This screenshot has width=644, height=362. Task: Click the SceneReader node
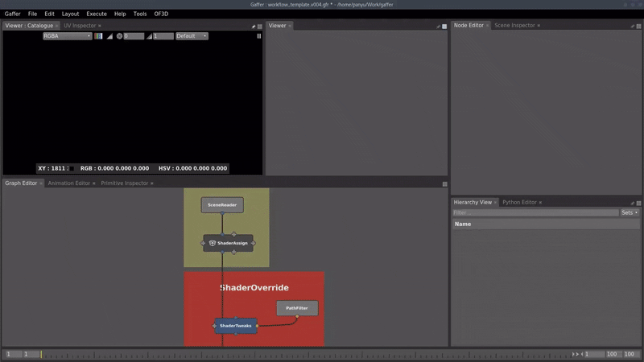pos(222,205)
